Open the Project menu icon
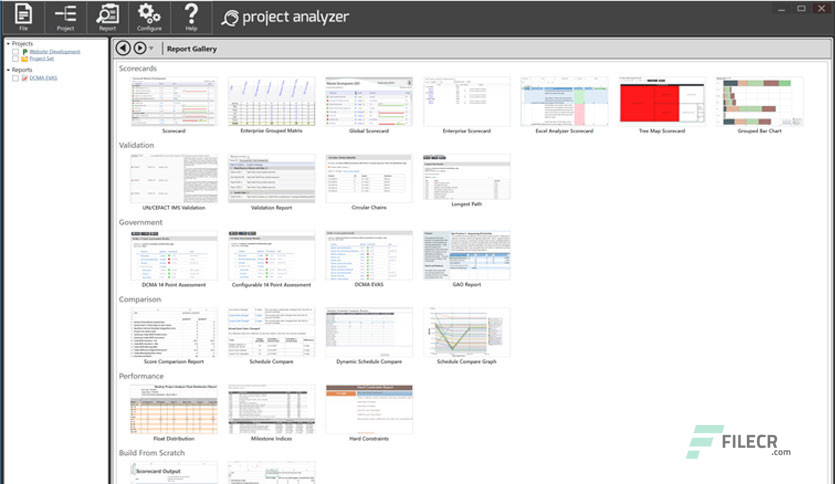 click(x=66, y=17)
